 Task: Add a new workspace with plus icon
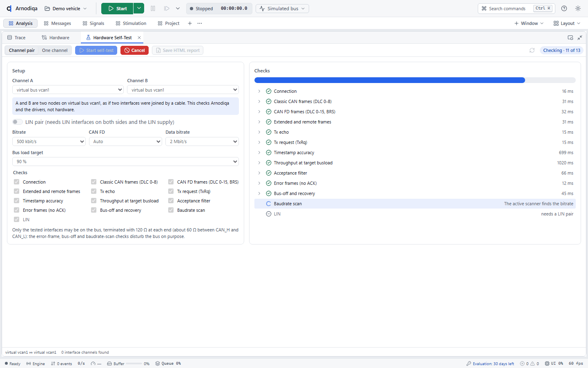[x=190, y=23]
